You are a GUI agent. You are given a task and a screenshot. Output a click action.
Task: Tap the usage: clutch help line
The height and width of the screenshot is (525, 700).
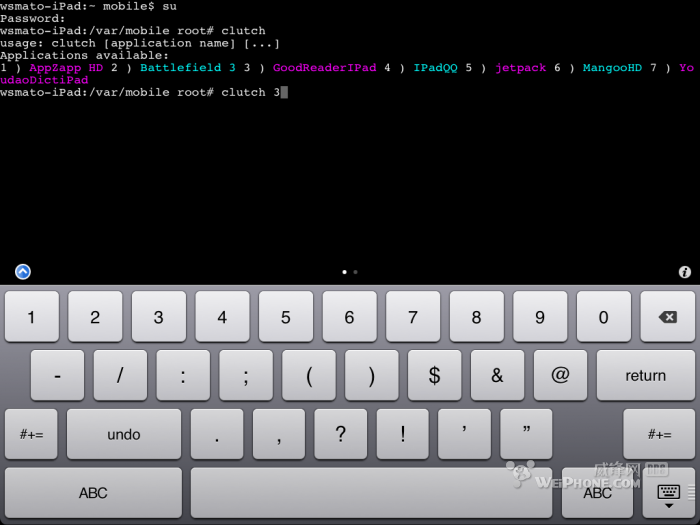tap(140, 43)
